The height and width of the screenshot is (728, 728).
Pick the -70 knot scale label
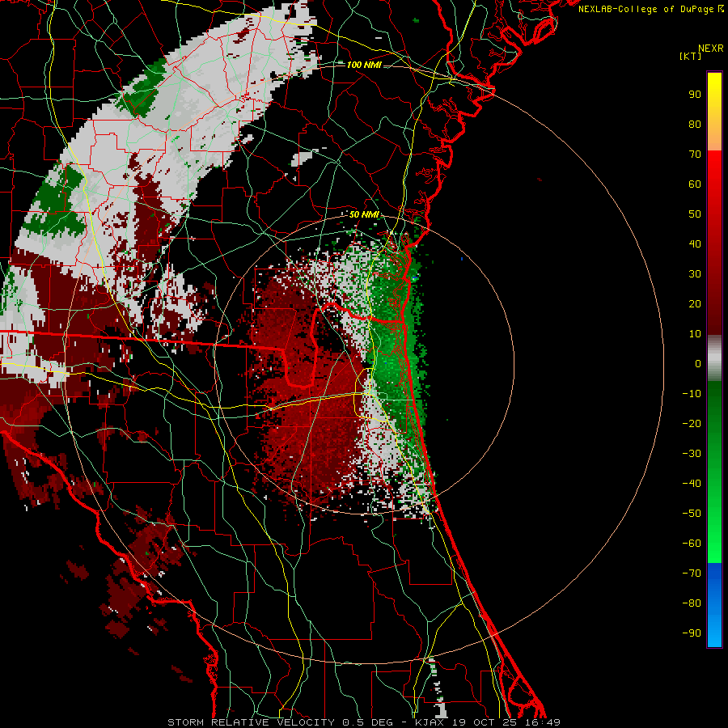tap(692, 574)
